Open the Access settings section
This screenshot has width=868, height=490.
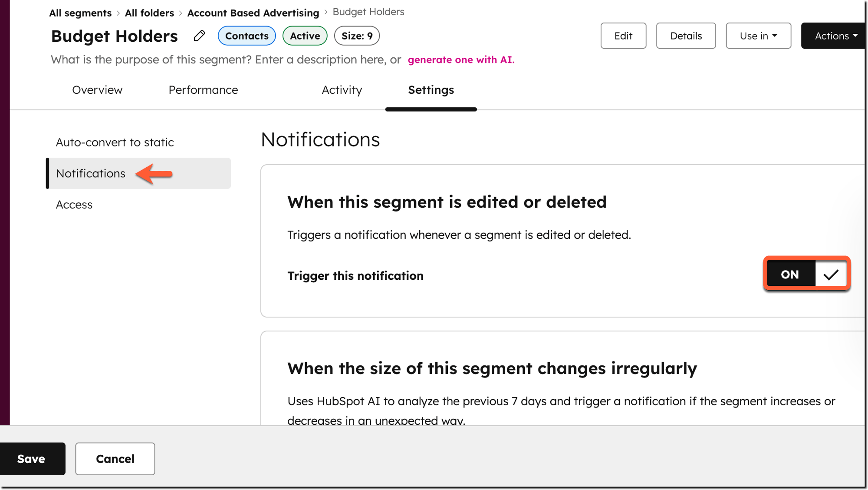pos(74,204)
